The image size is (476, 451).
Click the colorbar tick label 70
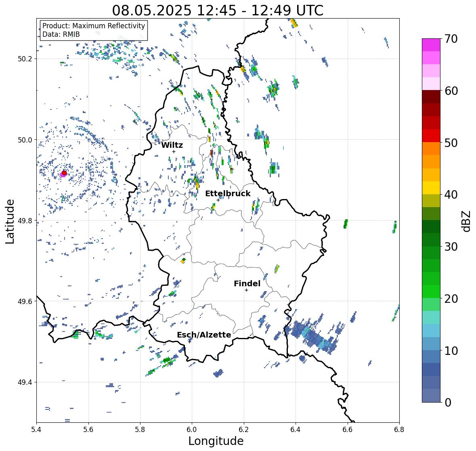coord(451,39)
